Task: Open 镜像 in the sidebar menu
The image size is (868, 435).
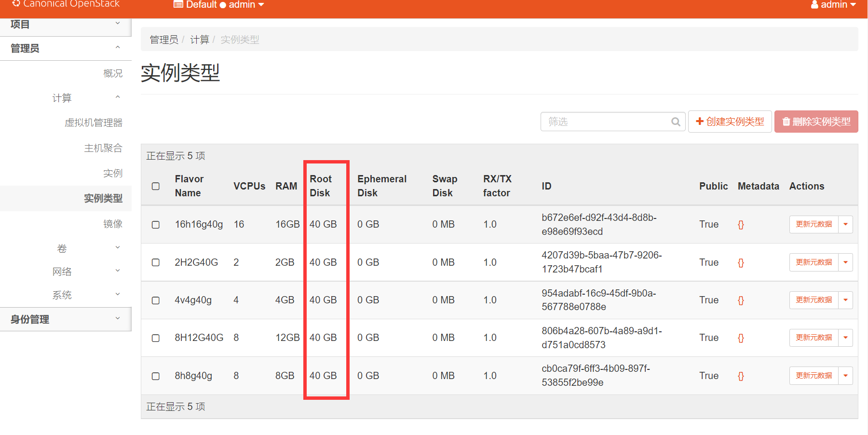Action: (112, 224)
